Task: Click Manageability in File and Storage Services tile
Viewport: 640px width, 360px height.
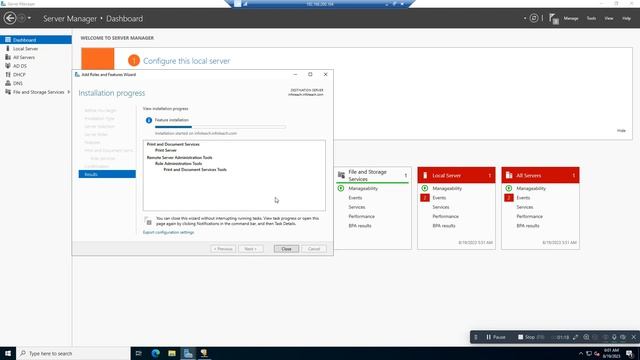Action: coord(363,188)
